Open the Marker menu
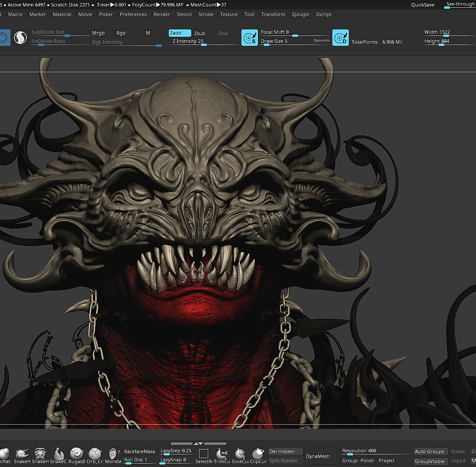476x467 pixels. pos(38,14)
